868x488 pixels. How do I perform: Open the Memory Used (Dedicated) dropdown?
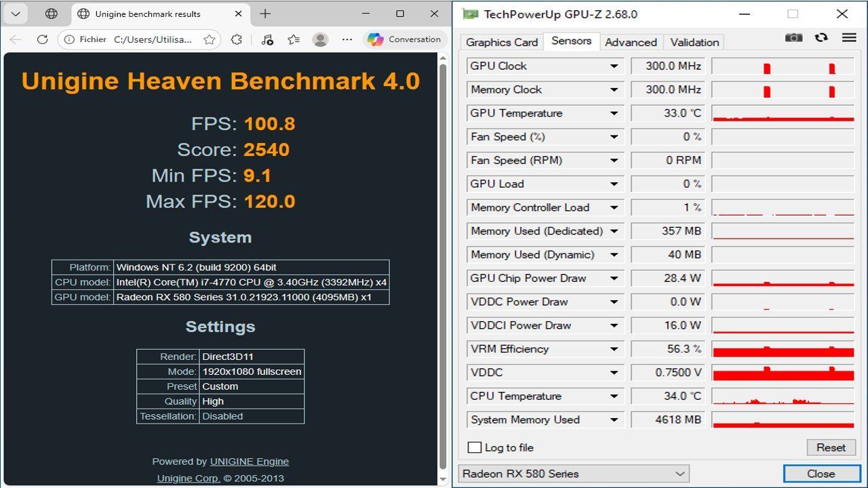click(614, 231)
